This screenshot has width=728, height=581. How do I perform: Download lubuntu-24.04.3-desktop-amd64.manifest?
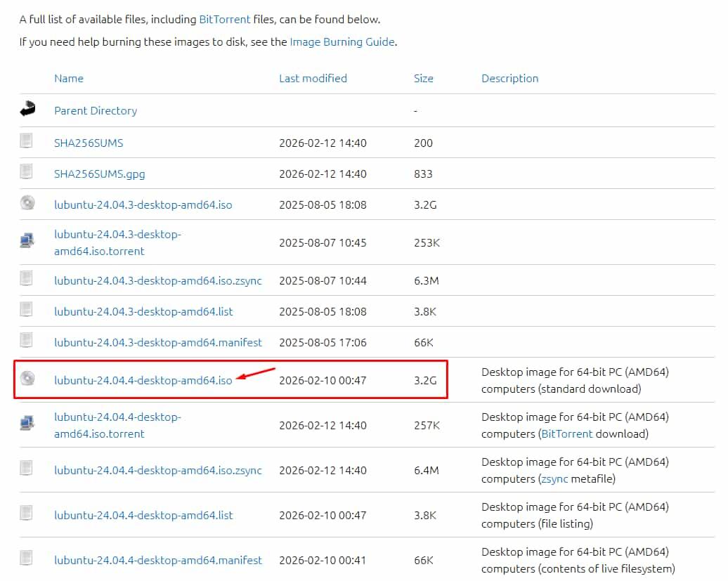coord(157,342)
